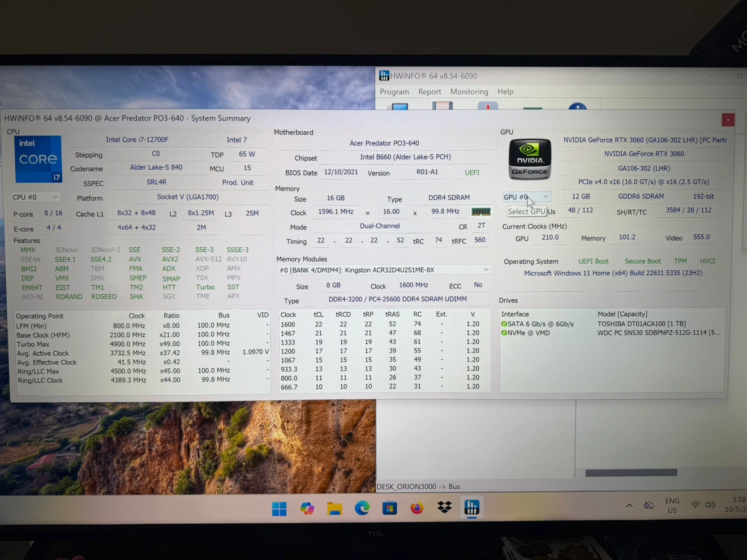Click 'Socket V (LGA1700)' platform value
747x560 pixels.
[x=187, y=197]
